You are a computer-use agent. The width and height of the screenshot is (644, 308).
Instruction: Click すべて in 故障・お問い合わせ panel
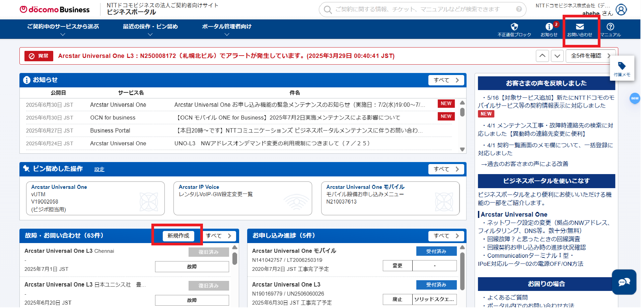(219, 236)
